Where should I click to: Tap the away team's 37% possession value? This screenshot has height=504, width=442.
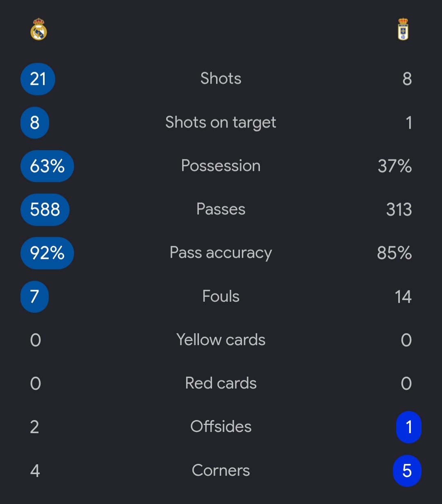pyautogui.click(x=395, y=166)
